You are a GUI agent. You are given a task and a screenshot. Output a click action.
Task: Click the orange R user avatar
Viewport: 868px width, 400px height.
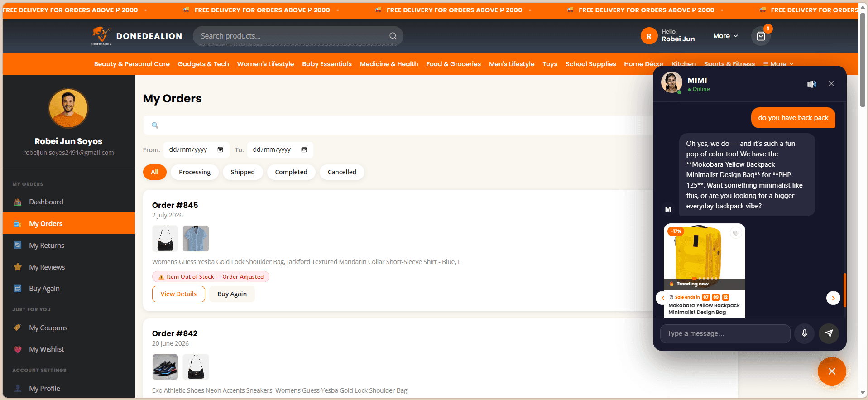point(649,36)
